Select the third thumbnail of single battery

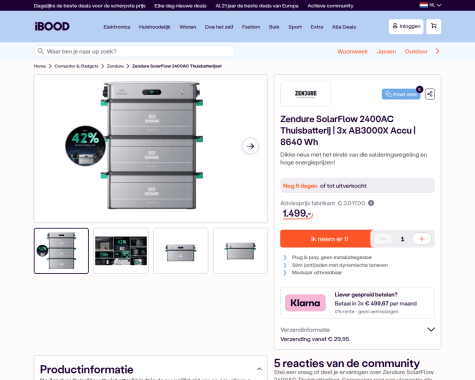181,251
